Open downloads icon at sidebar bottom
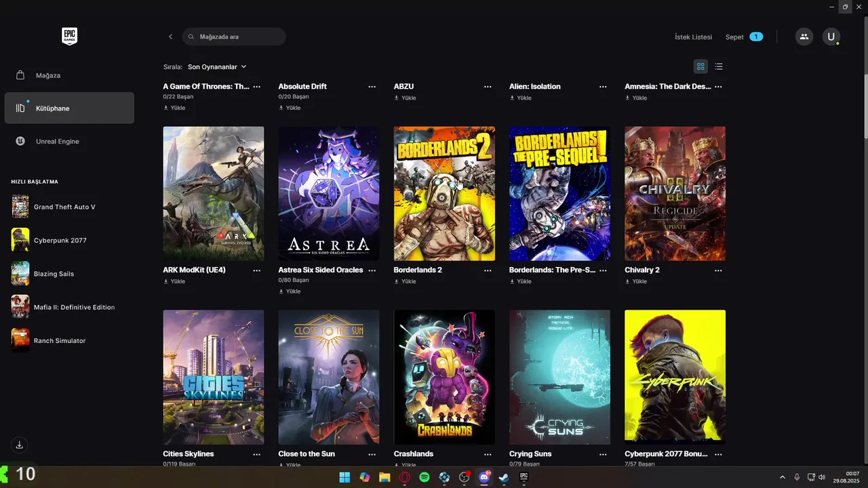The width and height of the screenshot is (868, 488). (x=20, y=445)
